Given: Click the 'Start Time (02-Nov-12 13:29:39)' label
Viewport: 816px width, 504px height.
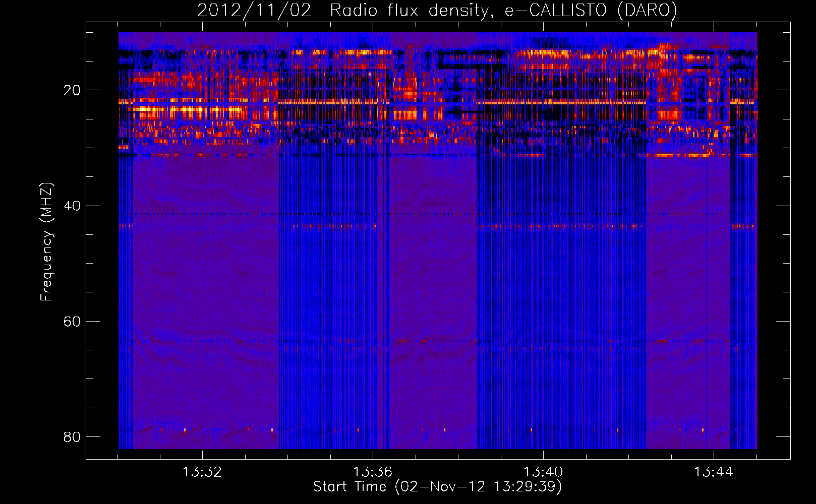Looking at the screenshot, I should click(x=437, y=487).
